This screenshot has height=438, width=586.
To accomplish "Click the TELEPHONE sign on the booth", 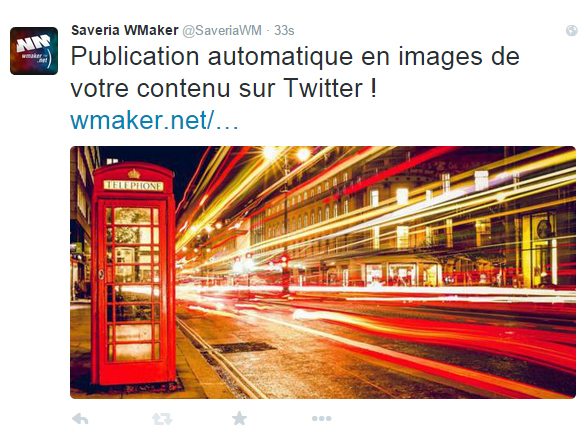I will tap(133, 186).
